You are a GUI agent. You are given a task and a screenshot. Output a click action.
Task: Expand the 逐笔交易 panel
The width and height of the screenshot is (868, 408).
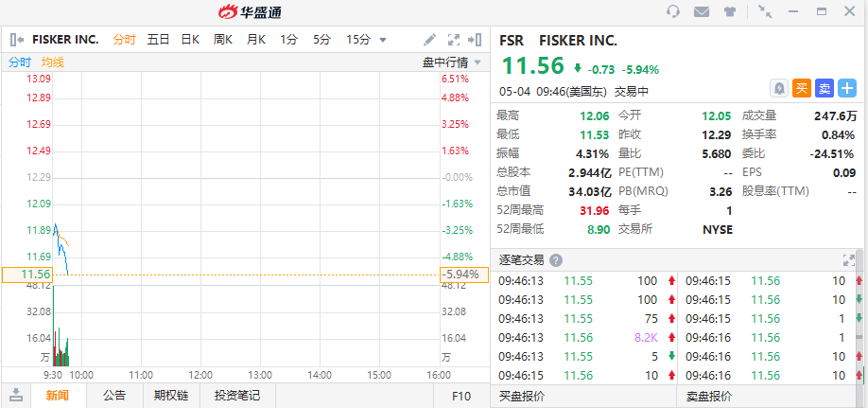[x=848, y=260]
